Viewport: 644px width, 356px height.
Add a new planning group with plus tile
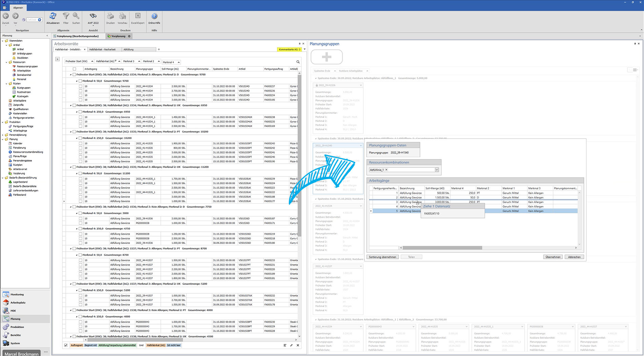326,57
